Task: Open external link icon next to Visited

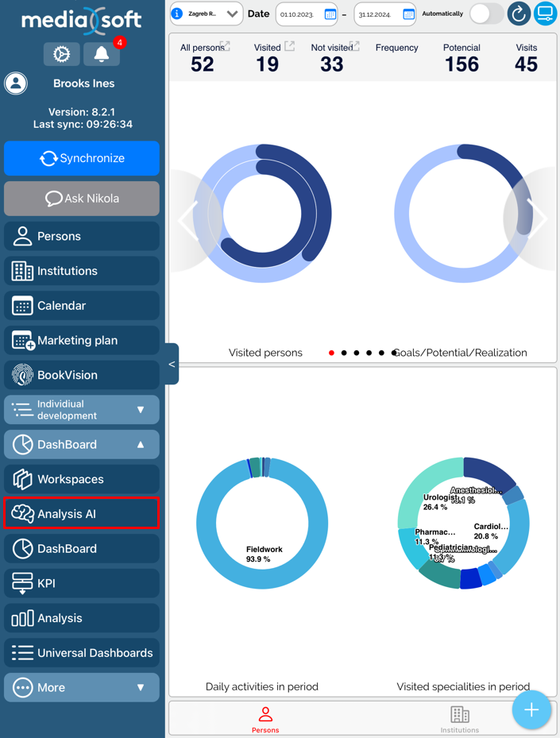Action: [290, 47]
